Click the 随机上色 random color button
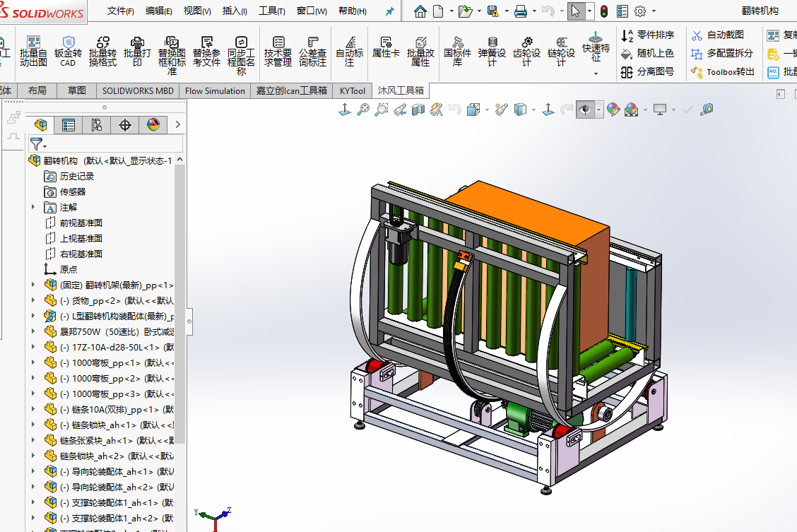 pos(647,54)
